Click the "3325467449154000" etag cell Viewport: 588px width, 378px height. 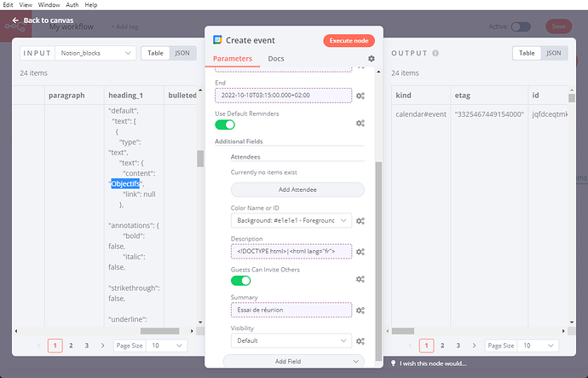click(x=489, y=114)
